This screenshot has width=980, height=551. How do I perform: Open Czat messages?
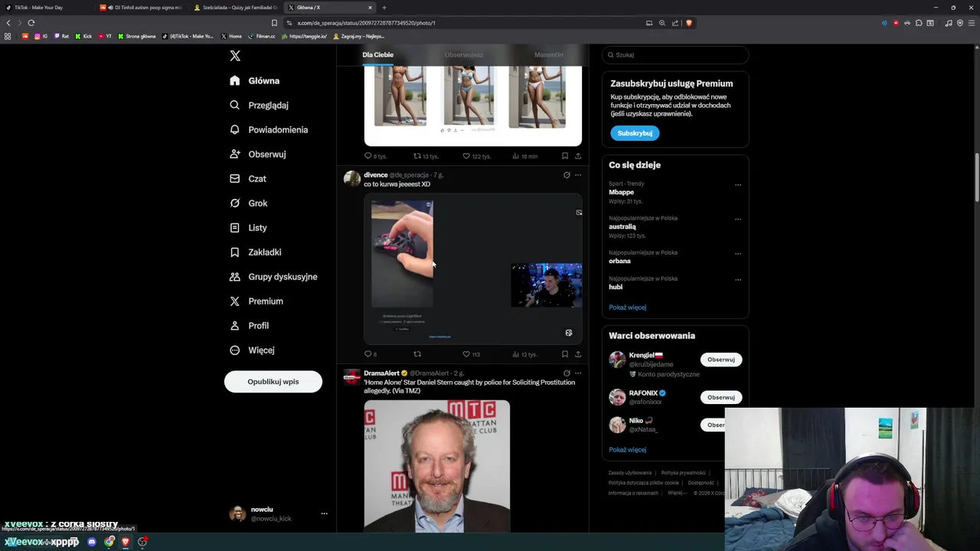click(x=248, y=178)
